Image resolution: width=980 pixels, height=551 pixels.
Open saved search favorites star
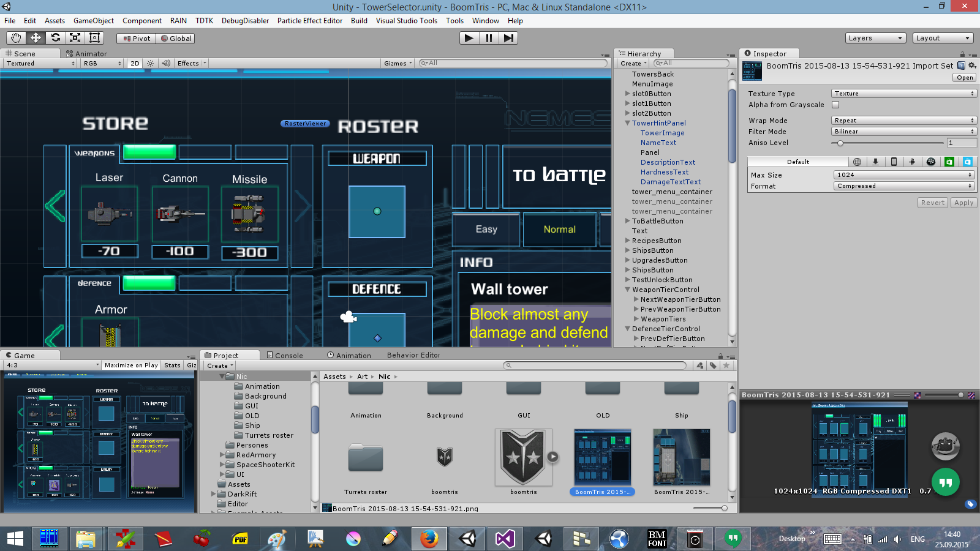coord(726,365)
